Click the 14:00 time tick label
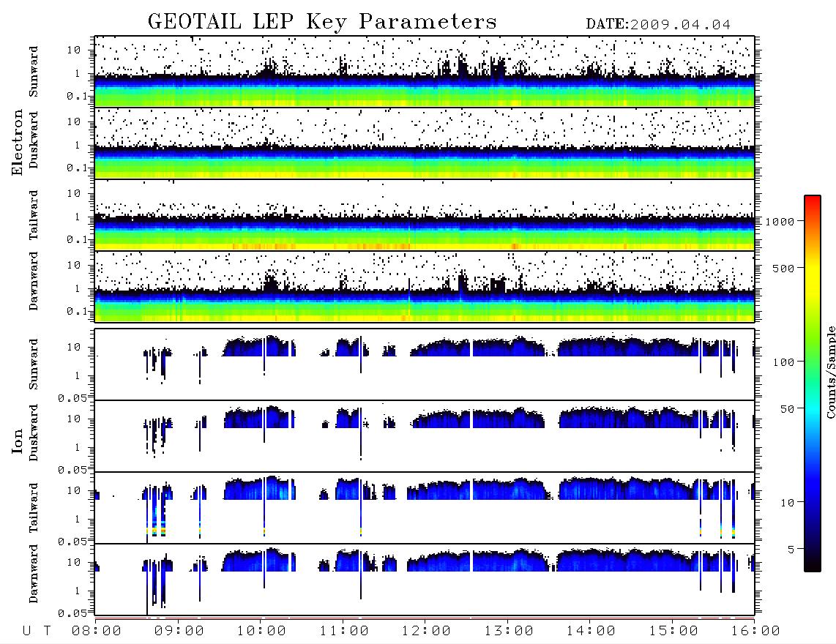 click(x=591, y=632)
